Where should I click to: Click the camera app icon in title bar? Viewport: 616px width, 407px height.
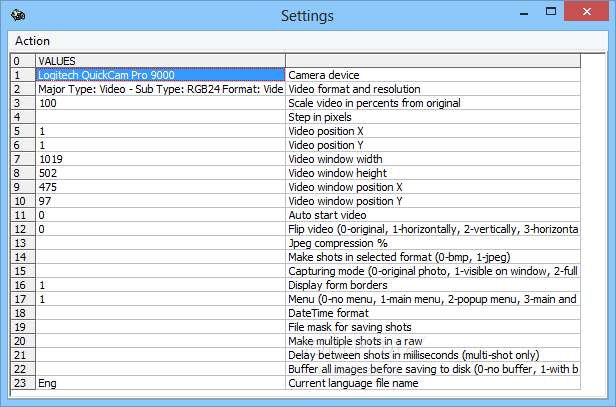click(18, 15)
